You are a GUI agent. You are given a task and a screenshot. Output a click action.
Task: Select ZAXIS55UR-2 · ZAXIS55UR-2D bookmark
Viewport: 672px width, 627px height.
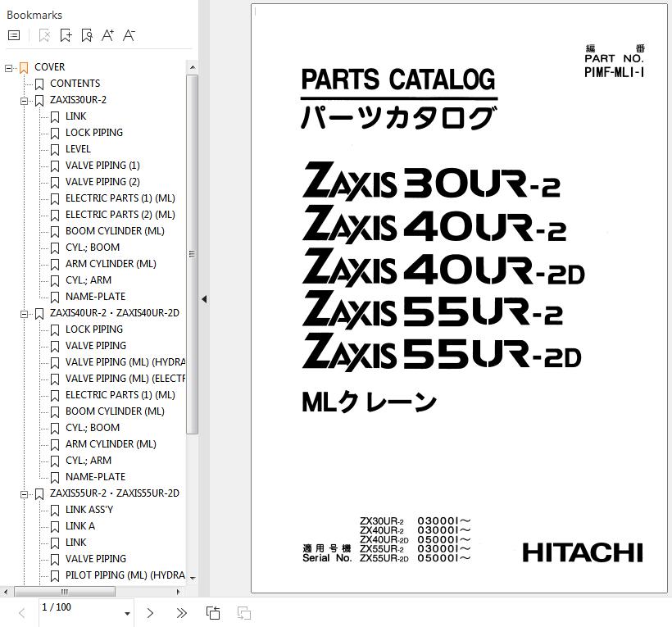(x=115, y=493)
